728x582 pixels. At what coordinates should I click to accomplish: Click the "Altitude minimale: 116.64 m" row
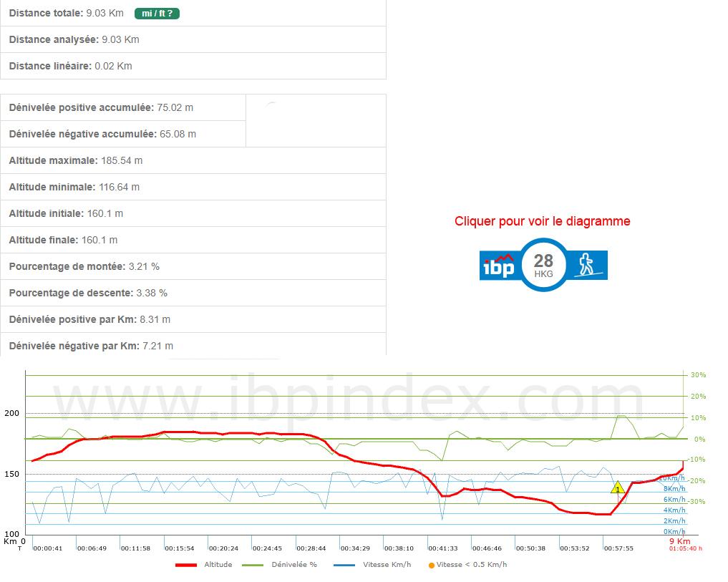click(x=193, y=187)
